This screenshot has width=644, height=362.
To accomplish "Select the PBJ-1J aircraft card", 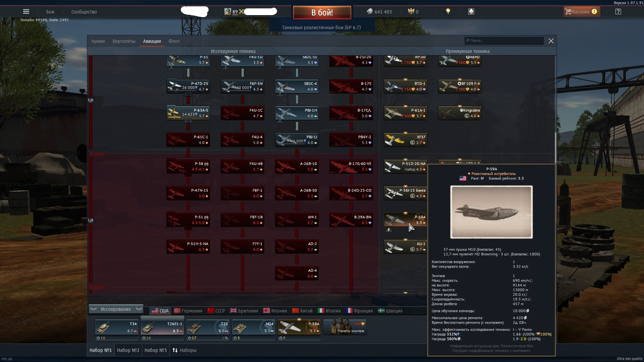I will pyautogui.click(x=297, y=140).
